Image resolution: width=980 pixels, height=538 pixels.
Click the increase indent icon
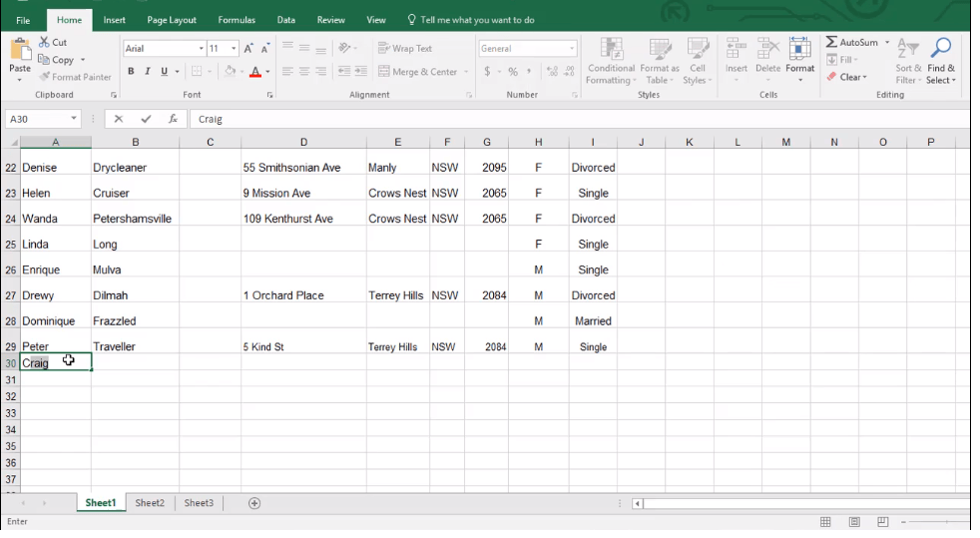[x=360, y=72]
